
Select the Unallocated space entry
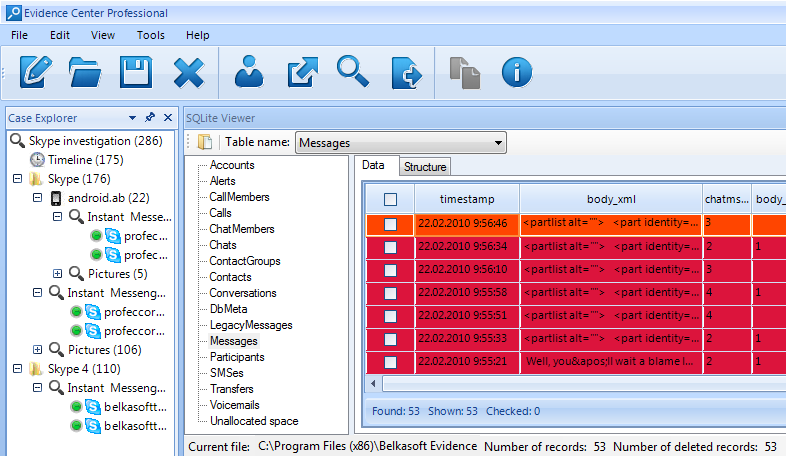[254, 421]
